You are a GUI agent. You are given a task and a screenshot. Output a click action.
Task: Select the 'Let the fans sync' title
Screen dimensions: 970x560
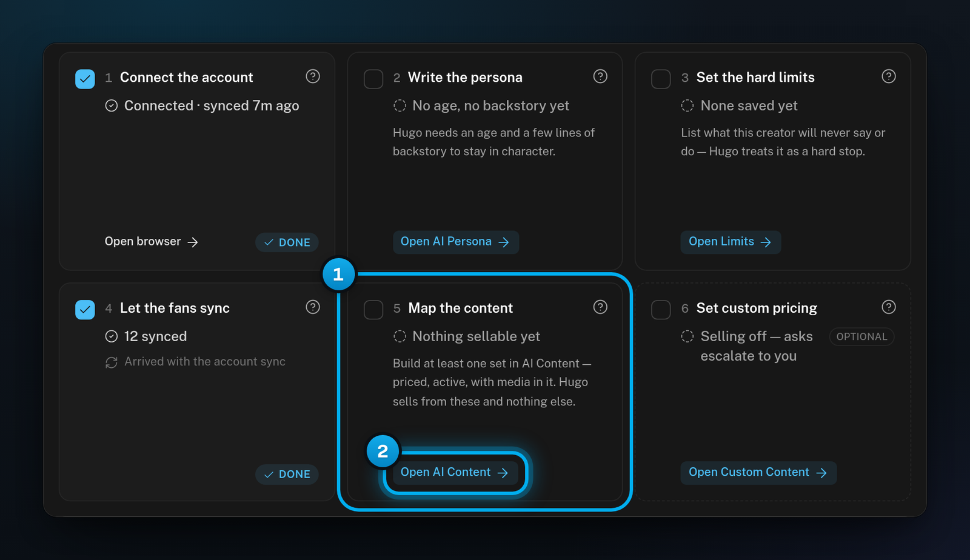pos(175,308)
